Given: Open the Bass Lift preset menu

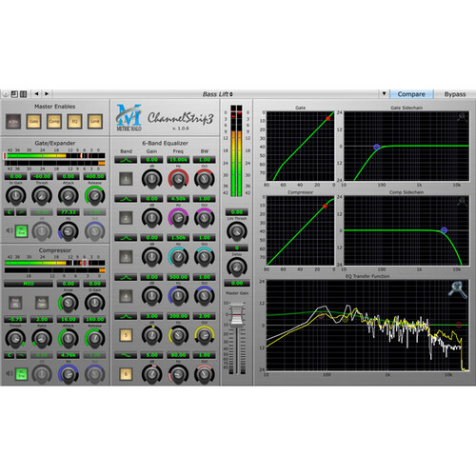Looking at the screenshot, I should click(x=218, y=94).
